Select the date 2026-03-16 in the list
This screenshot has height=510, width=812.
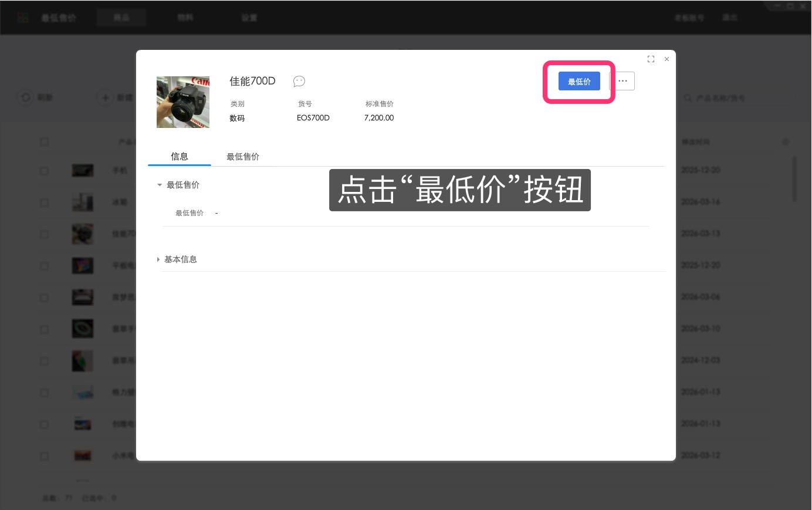point(701,202)
